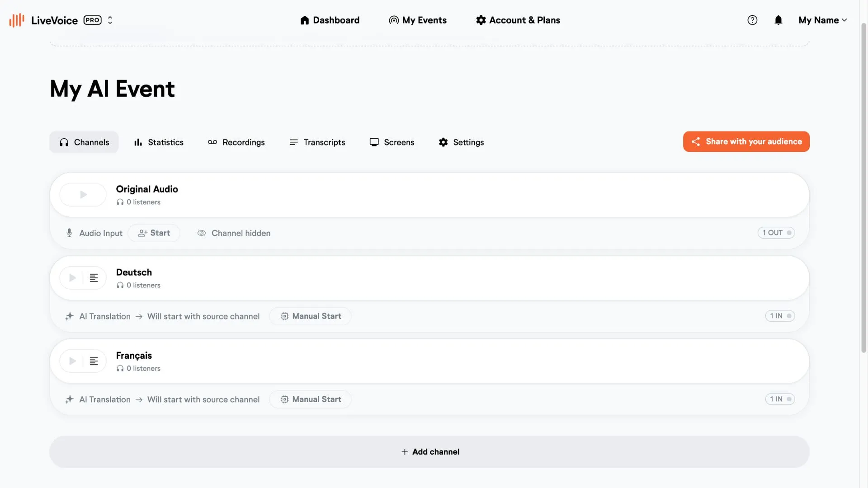Open the Screens tab
This screenshot has width=868, height=488.
pyautogui.click(x=392, y=142)
